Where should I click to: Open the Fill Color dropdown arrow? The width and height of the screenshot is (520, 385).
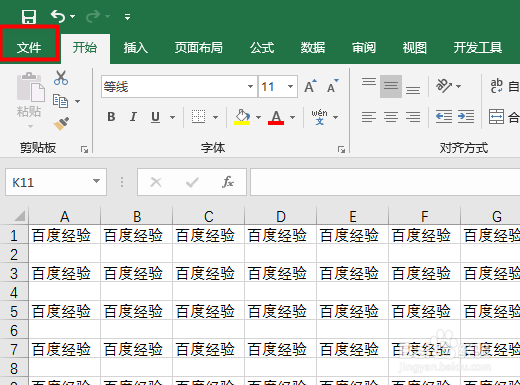(258, 117)
